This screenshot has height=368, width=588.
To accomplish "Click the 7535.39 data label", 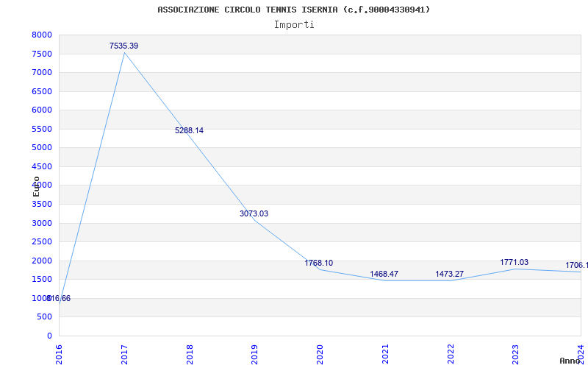I will (123, 46).
